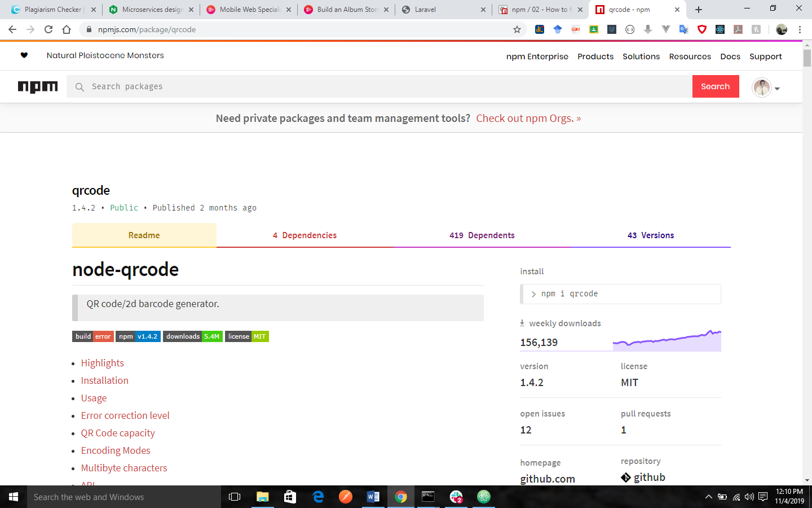Screen dimensions: 812x508
Task: Open the Support link
Action: pyautogui.click(x=766, y=56)
